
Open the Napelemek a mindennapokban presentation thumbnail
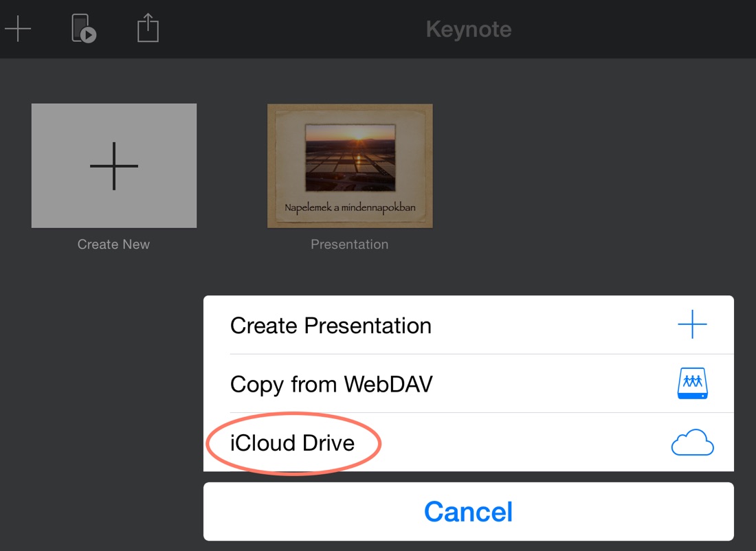(x=350, y=166)
